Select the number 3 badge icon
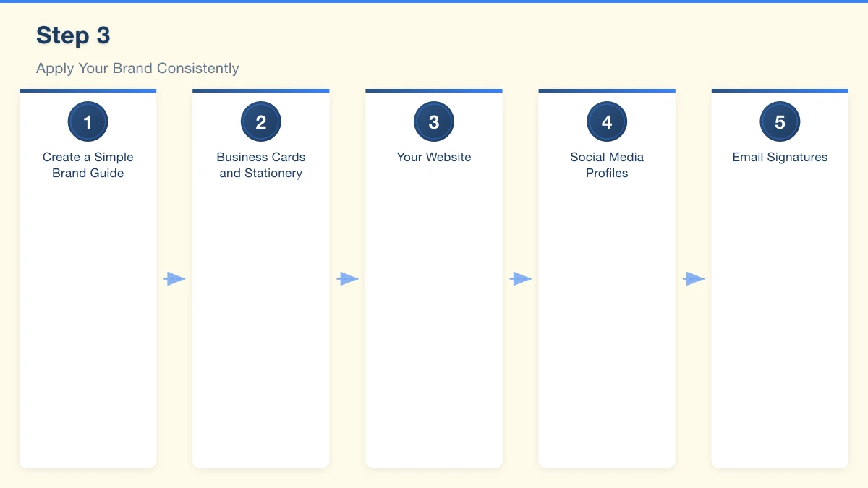Viewport: 868px width, 488px height. click(x=434, y=121)
